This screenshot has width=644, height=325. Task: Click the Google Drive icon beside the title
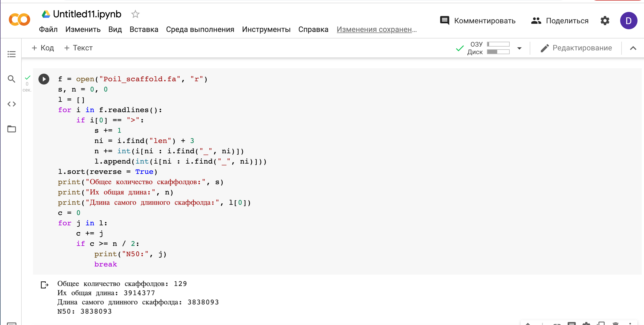46,14
